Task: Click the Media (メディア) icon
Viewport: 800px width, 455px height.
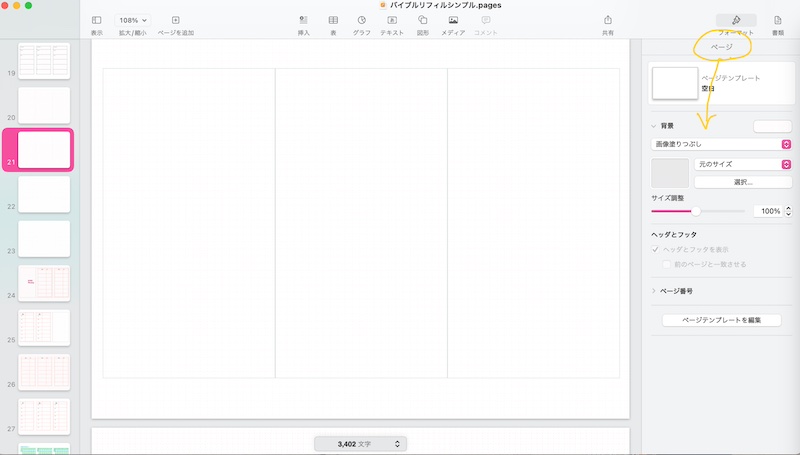Action: coord(453,20)
